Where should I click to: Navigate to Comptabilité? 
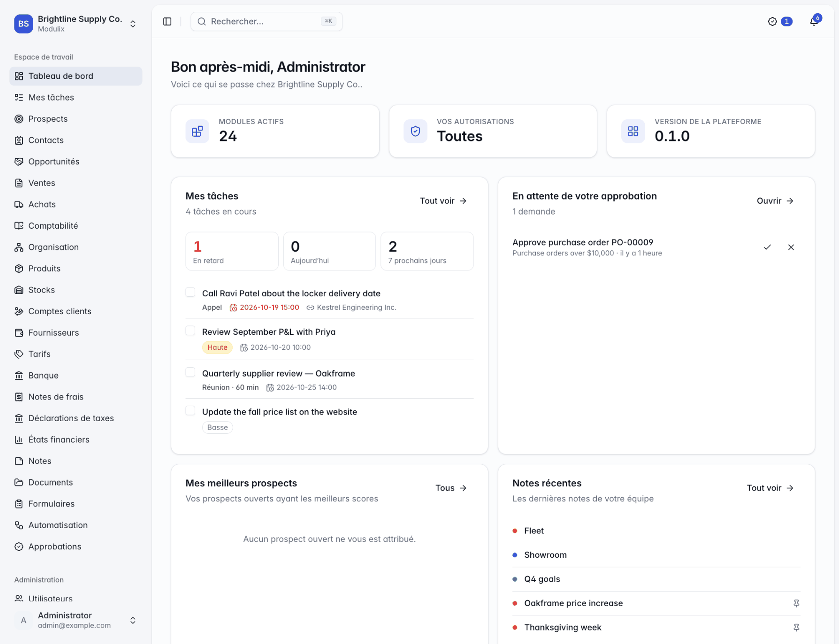(x=76, y=226)
